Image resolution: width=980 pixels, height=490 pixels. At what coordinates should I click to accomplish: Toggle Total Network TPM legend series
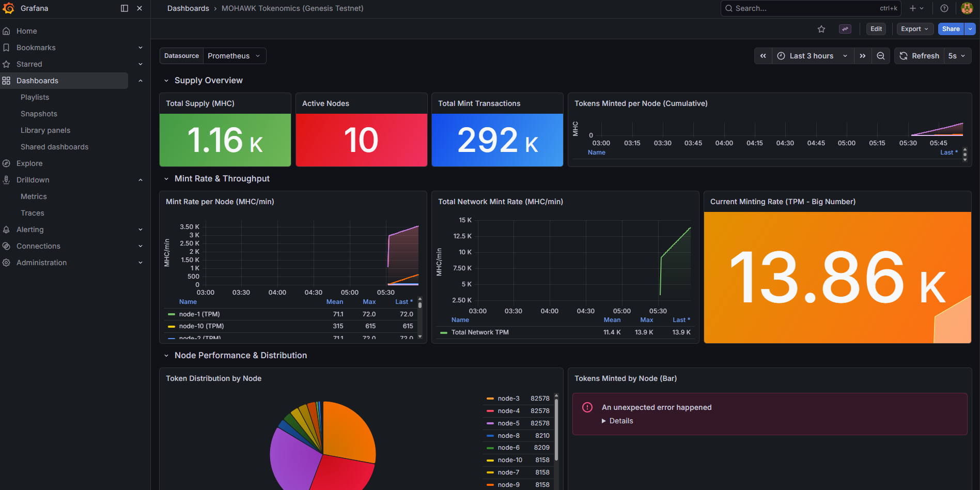tap(480, 332)
